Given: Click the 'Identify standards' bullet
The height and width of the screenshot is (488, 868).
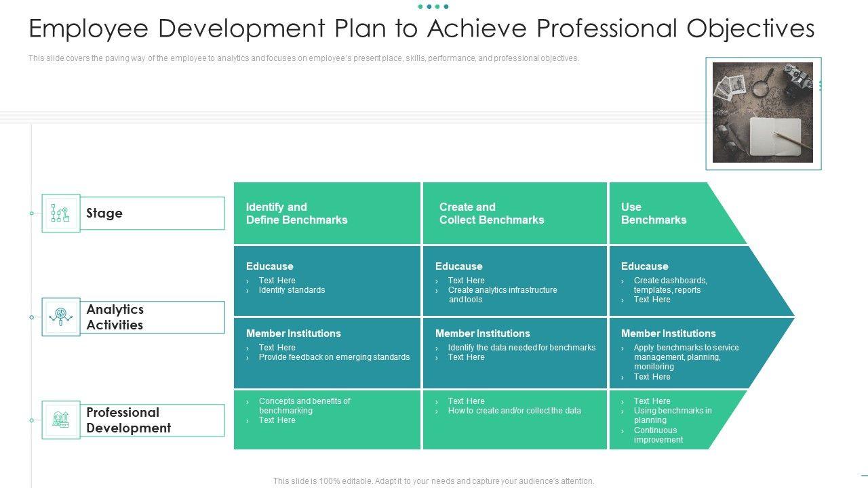Looking at the screenshot, I should click(x=292, y=290).
